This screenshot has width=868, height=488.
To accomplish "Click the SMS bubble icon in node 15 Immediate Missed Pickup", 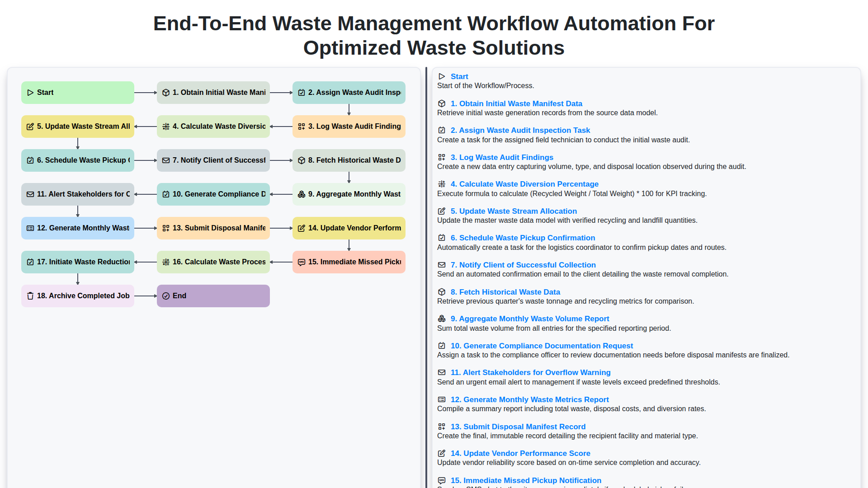I will click(x=302, y=262).
